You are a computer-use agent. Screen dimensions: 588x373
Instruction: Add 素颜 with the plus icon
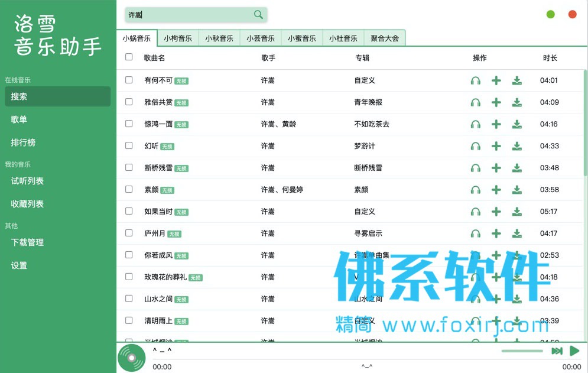pos(496,190)
